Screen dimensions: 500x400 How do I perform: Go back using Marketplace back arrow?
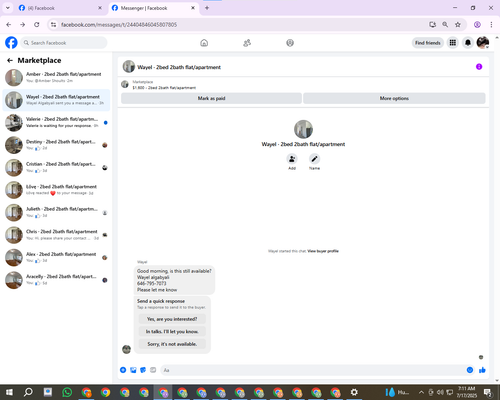[x=10, y=60]
